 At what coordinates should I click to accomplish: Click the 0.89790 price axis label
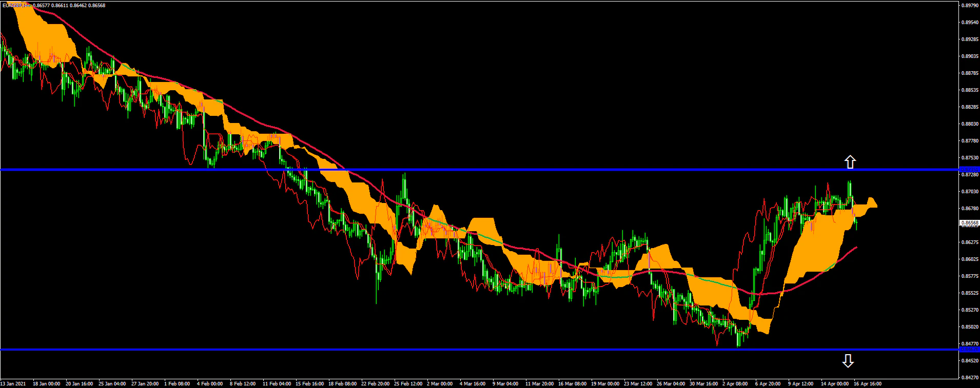point(969,6)
